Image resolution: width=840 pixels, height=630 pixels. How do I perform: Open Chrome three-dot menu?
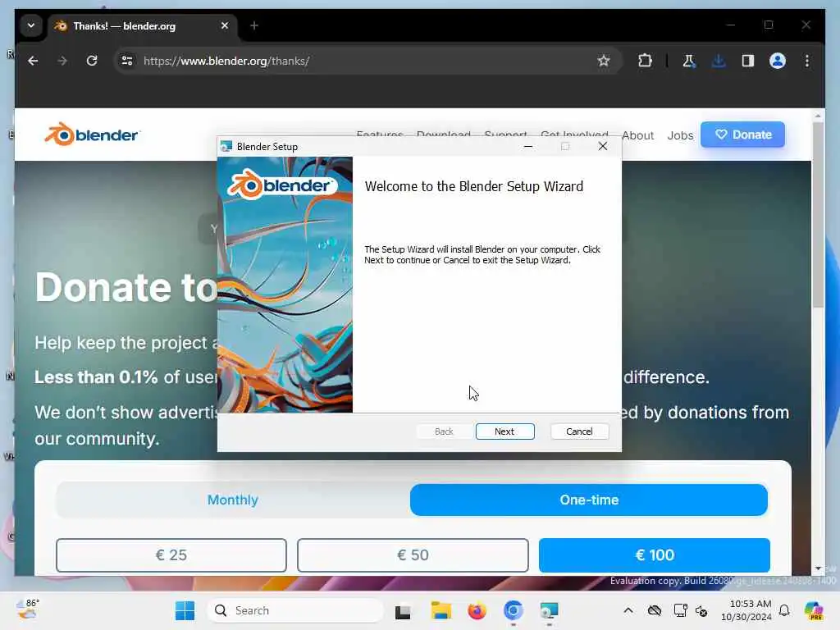[x=807, y=61]
